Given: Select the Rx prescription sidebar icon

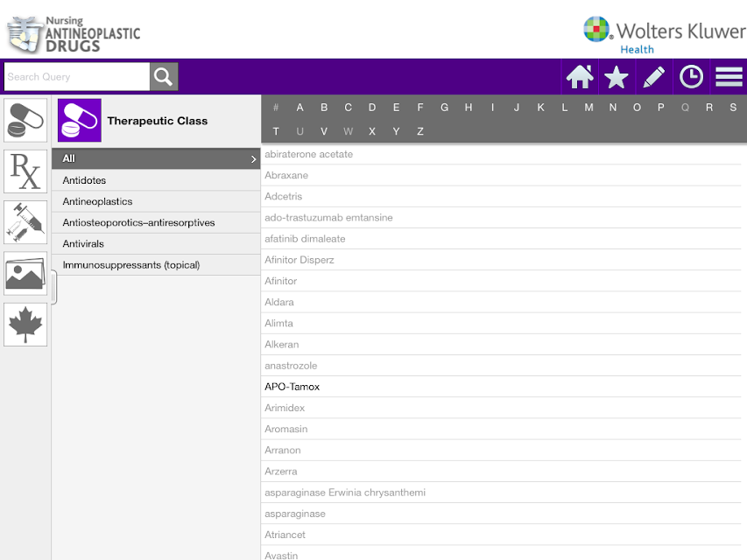Looking at the screenshot, I should [25, 171].
